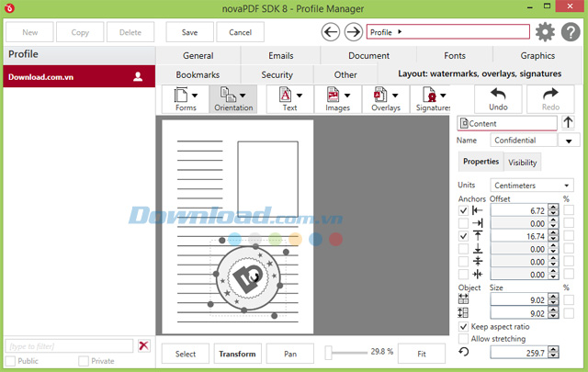
Task: Uncheck Keep aspect ratio
Action: [x=463, y=327]
